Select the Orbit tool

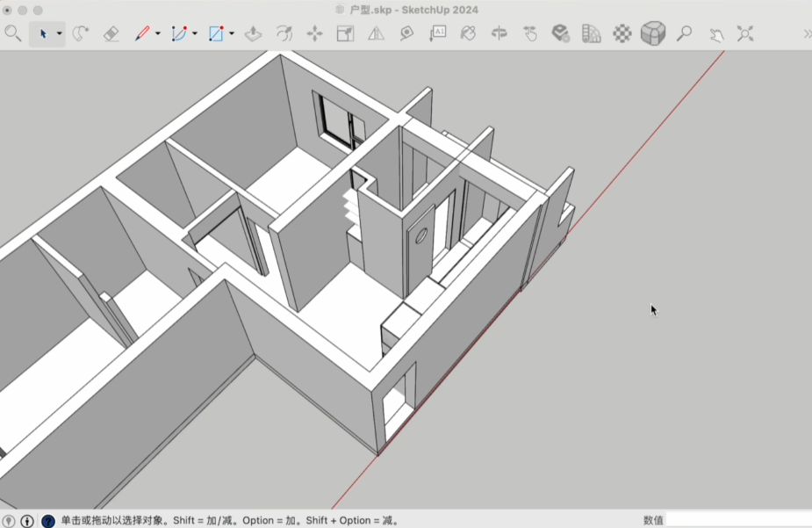pyautogui.click(x=499, y=33)
